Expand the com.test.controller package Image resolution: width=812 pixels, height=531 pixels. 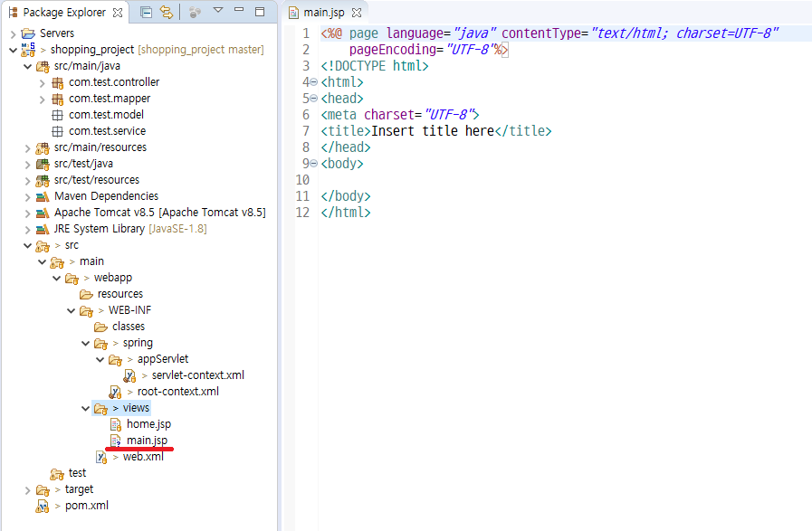[x=42, y=83]
